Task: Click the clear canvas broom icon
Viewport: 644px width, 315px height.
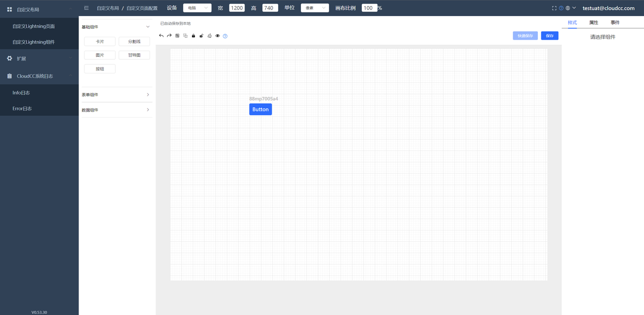Action: click(x=209, y=36)
